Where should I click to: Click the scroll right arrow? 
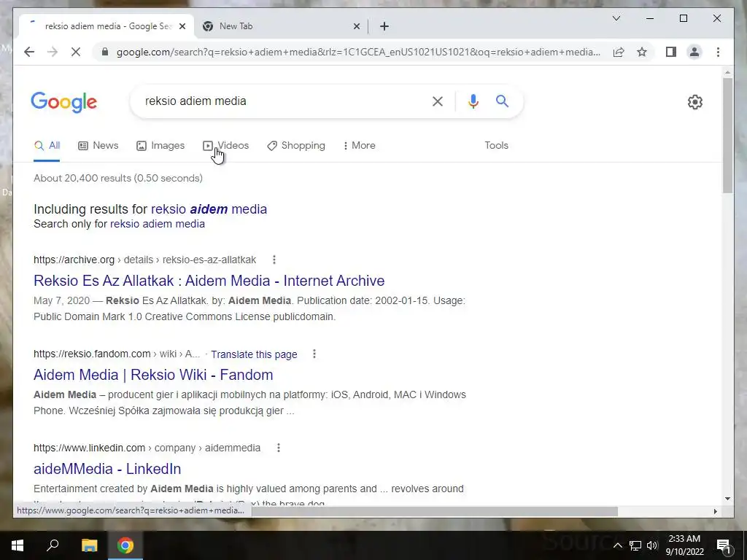coord(715,511)
